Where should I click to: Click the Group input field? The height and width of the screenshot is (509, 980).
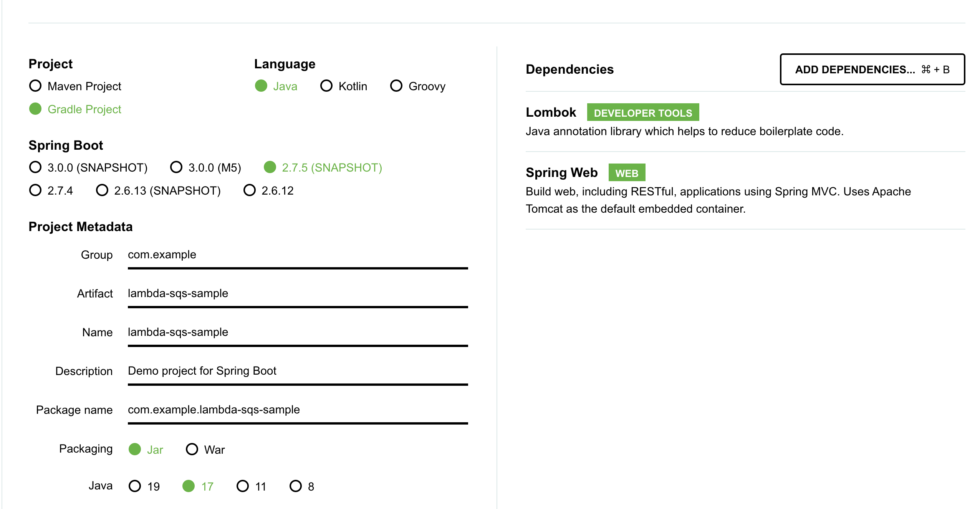pyautogui.click(x=298, y=255)
